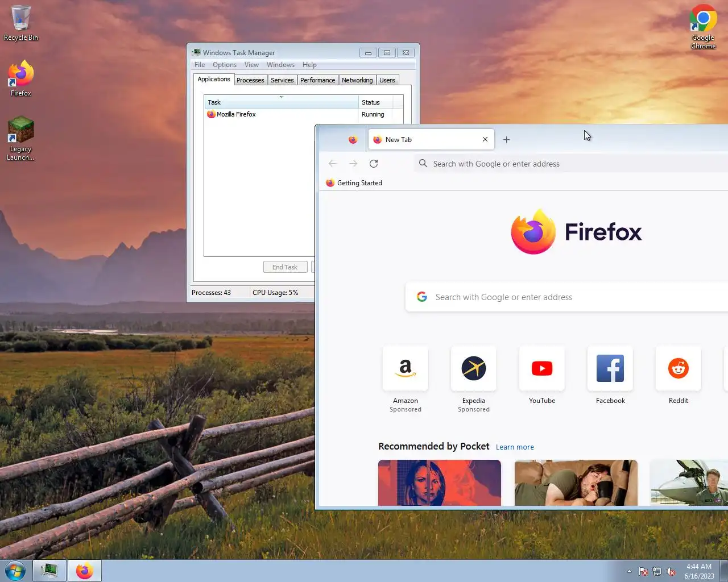Maximize the Windows Task Manager window
Image resolution: width=728 pixels, height=582 pixels.
point(387,53)
